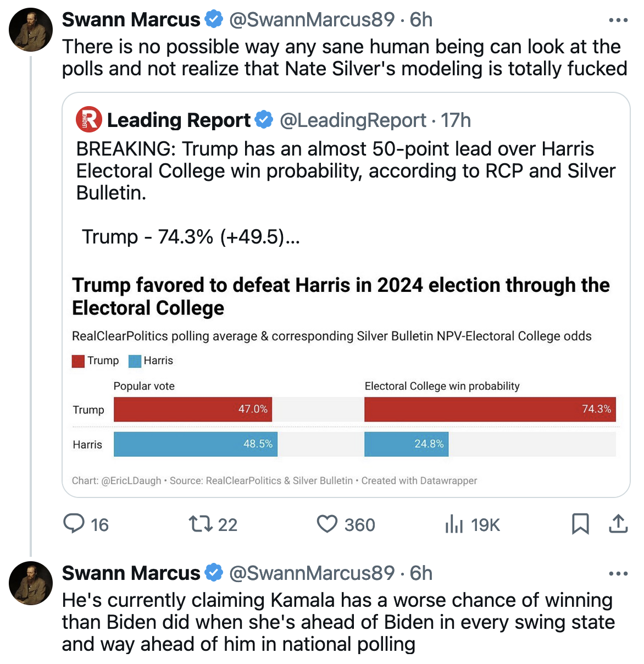Viewport: 644px width, 664px height.
Task: View analytics bar chart icon
Action: [x=454, y=524]
